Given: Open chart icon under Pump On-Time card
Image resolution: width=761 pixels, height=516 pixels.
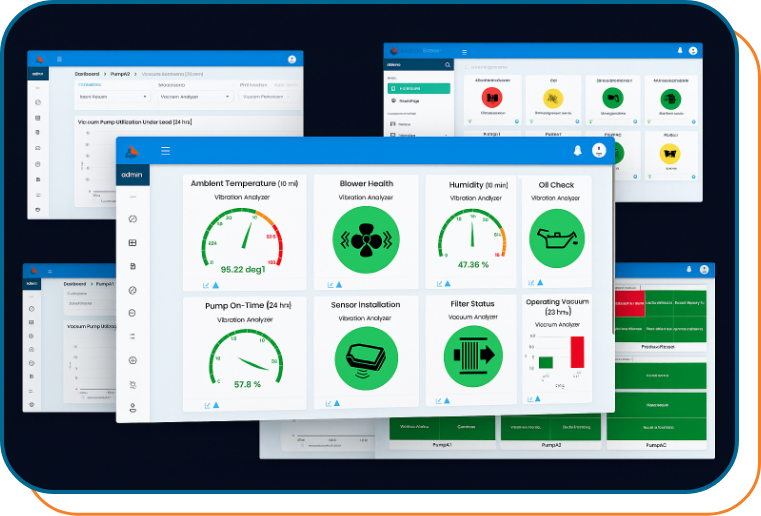Looking at the screenshot, I should click(x=207, y=405).
